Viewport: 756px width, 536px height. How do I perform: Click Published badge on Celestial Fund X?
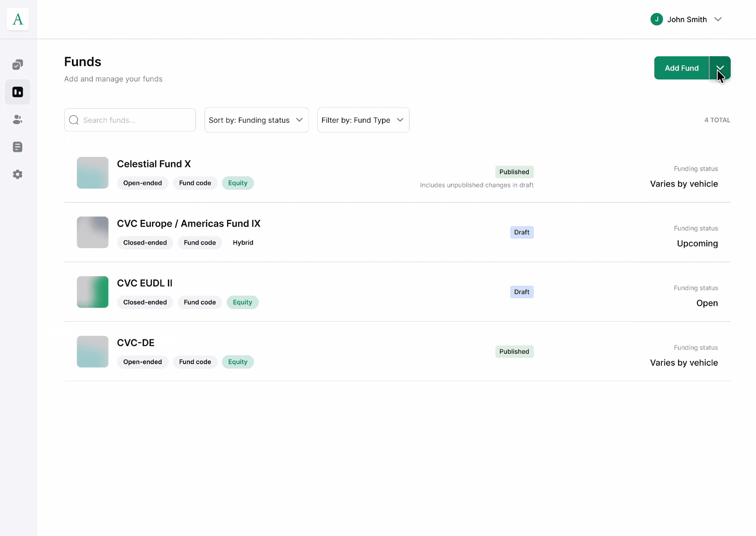(x=514, y=172)
